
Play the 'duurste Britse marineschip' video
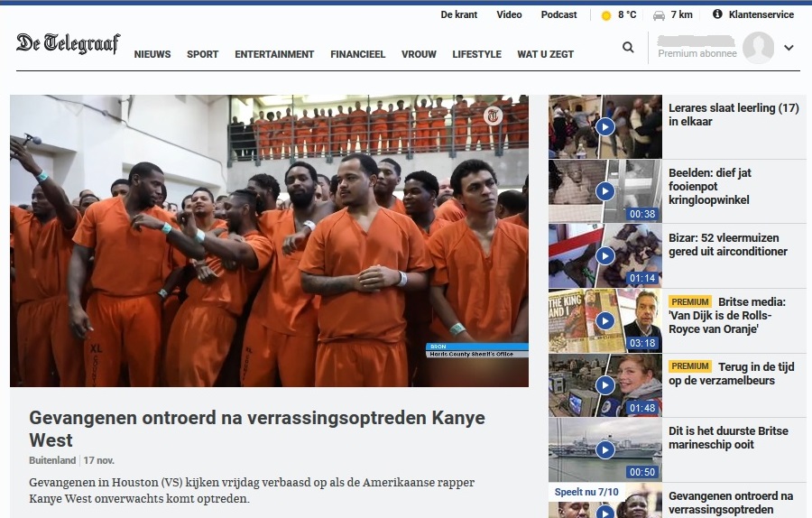click(604, 449)
